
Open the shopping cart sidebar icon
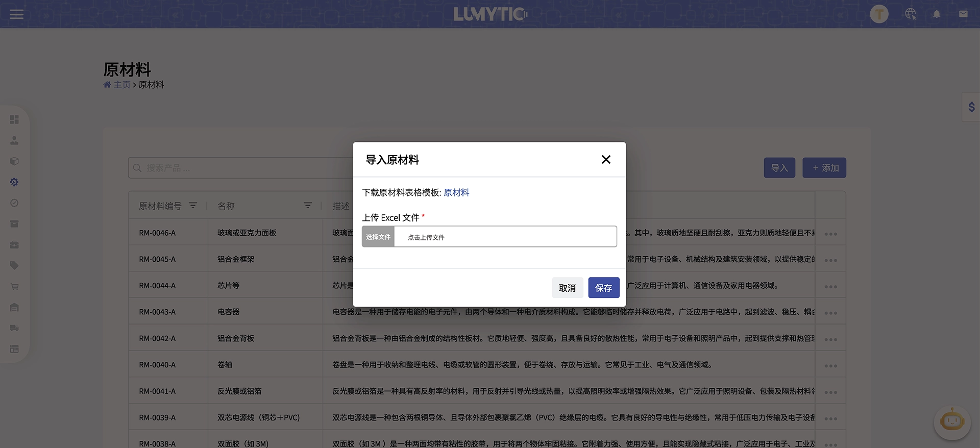pos(14,286)
